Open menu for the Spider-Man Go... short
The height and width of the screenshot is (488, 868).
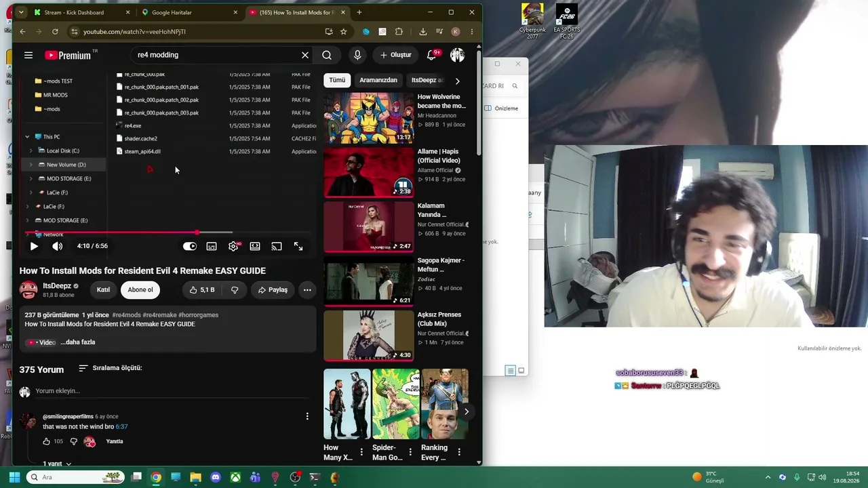[x=410, y=451]
